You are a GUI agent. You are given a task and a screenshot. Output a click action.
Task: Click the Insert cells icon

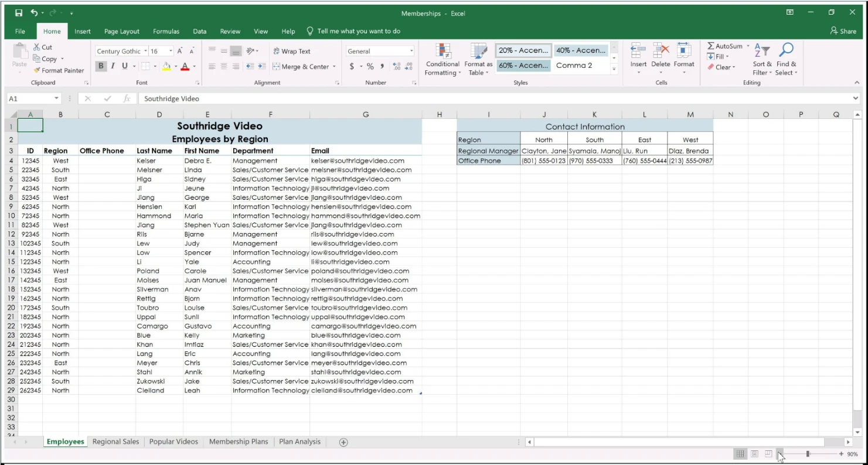pyautogui.click(x=638, y=51)
